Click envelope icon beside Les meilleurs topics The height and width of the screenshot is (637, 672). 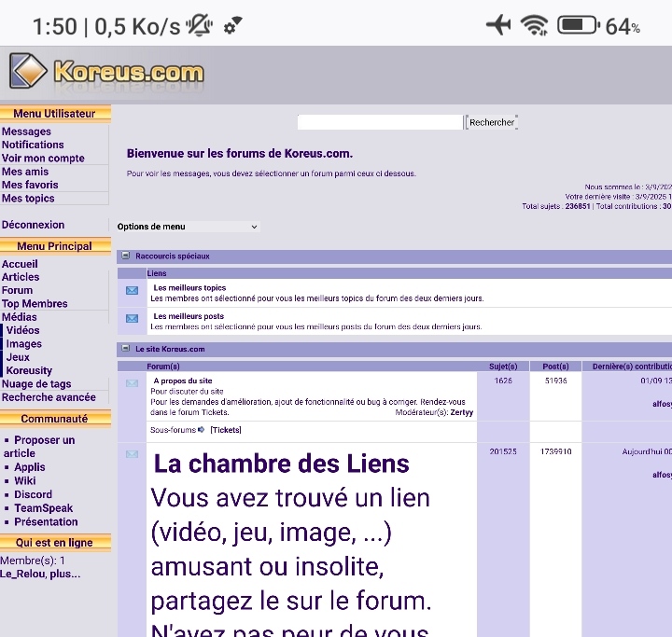pos(132,291)
